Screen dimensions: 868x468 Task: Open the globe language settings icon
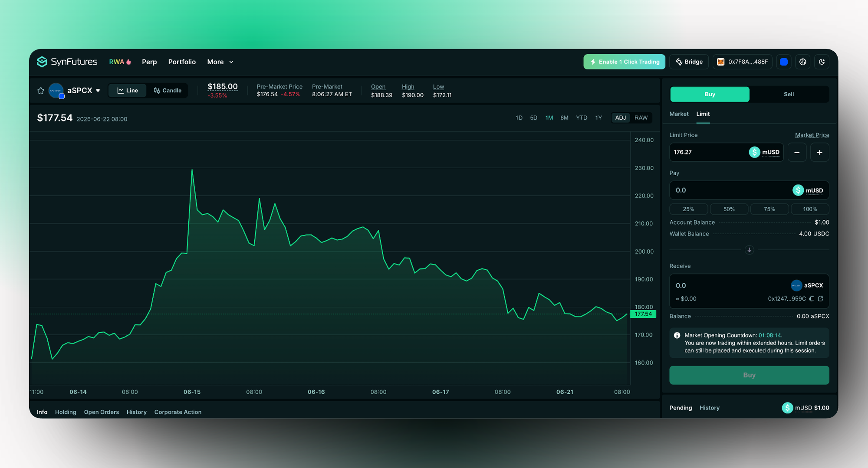pyautogui.click(x=803, y=62)
